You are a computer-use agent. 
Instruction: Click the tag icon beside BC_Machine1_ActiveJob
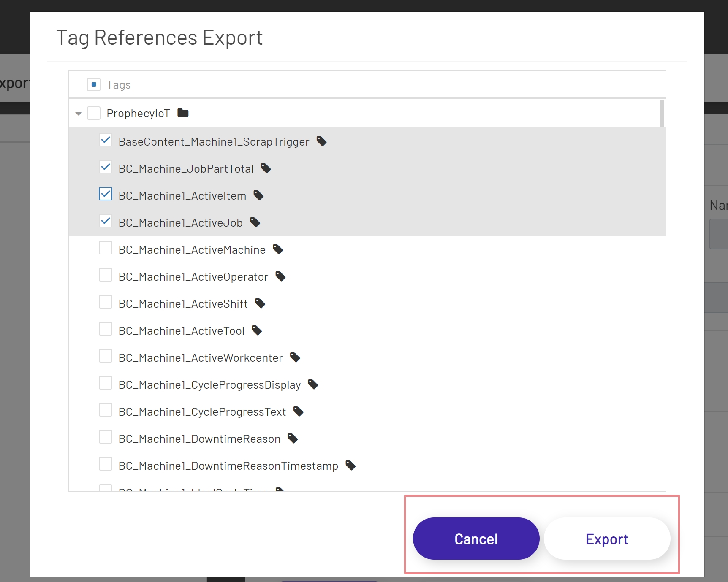tap(255, 222)
